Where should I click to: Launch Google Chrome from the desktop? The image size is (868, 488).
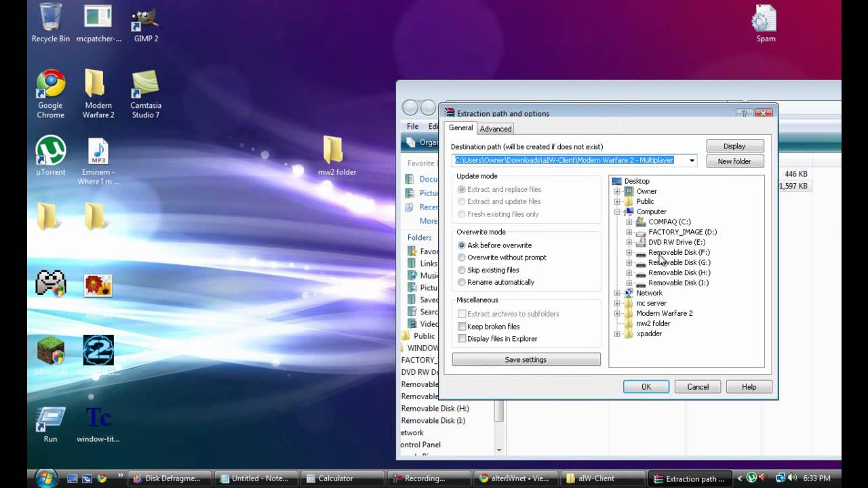pyautogui.click(x=50, y=94)
